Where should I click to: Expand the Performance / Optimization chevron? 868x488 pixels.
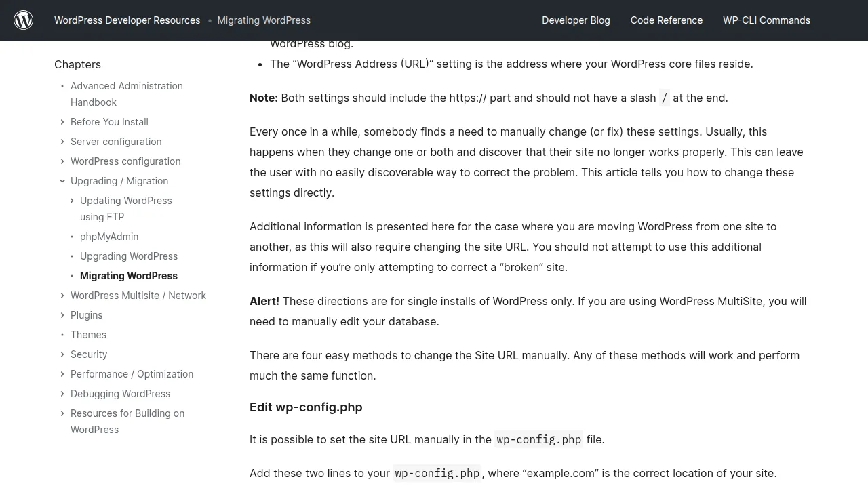(x=62, y=374)
